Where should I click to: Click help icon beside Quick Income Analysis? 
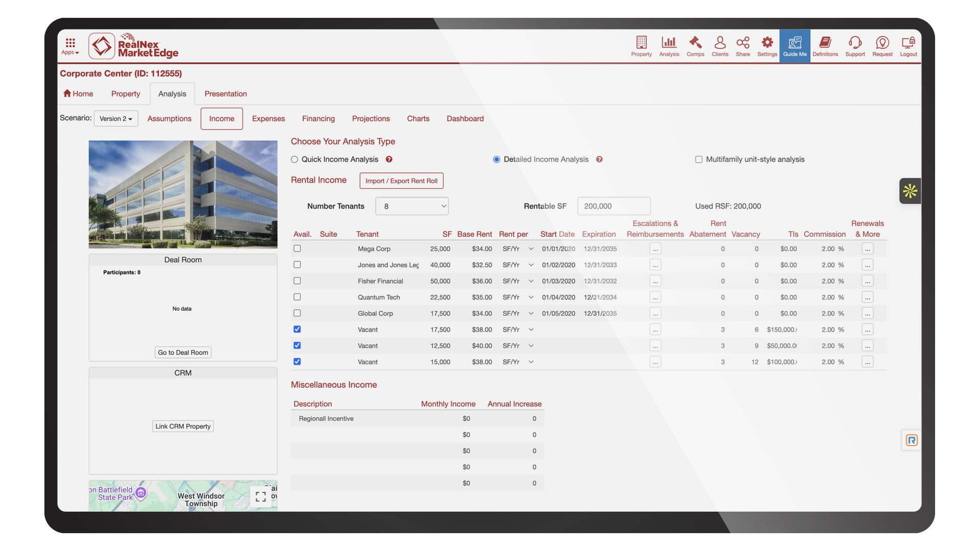click(389, 159)
